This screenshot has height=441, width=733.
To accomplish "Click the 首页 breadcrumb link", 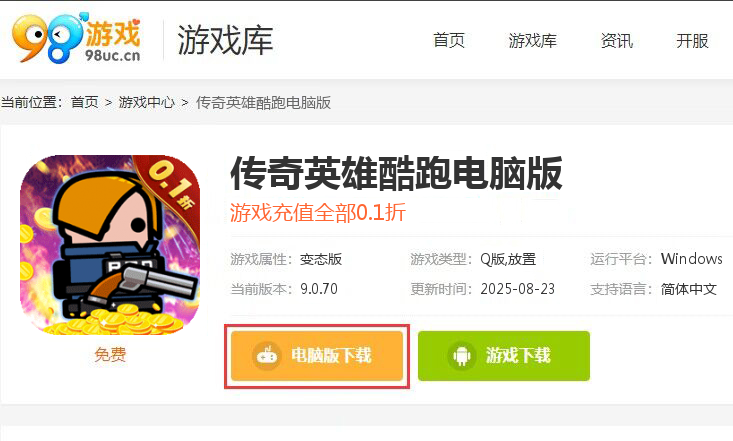I will pyautogui.click(x=85, y=102).
